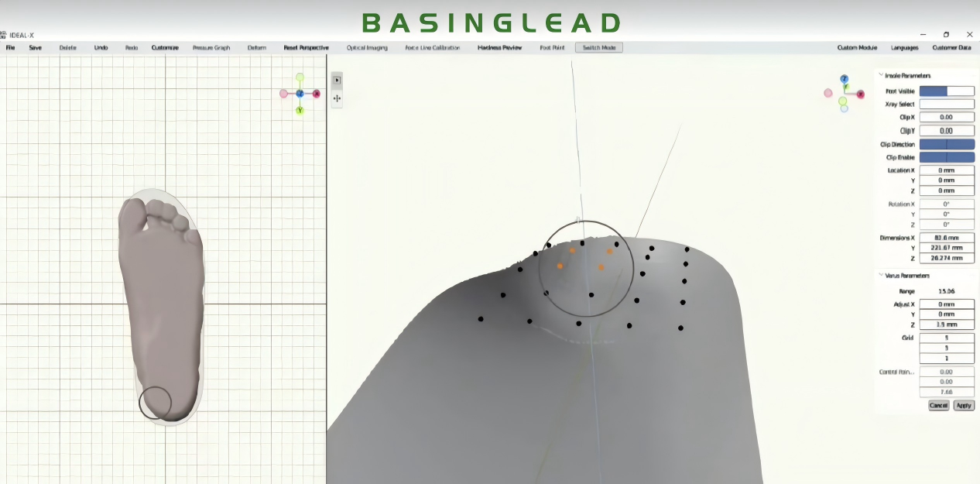Collapse the Varus Parameters section
The image size is (980, 484).
880,276
